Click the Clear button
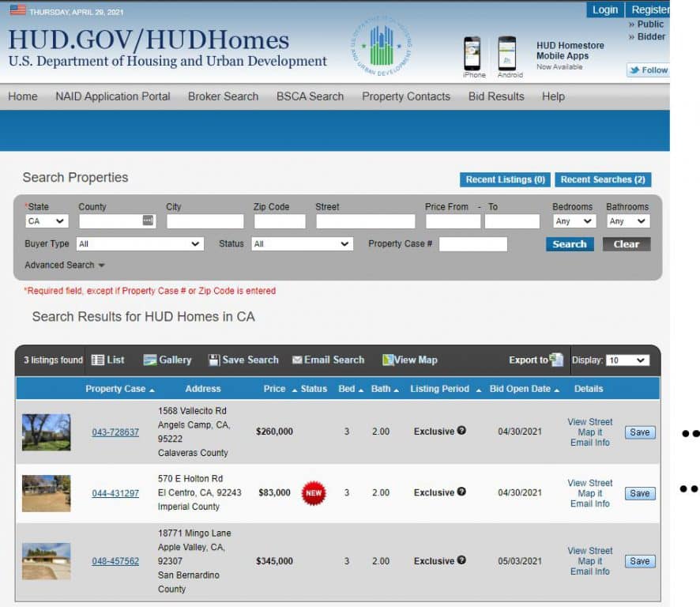700x607 pixels. pos(627,244)
